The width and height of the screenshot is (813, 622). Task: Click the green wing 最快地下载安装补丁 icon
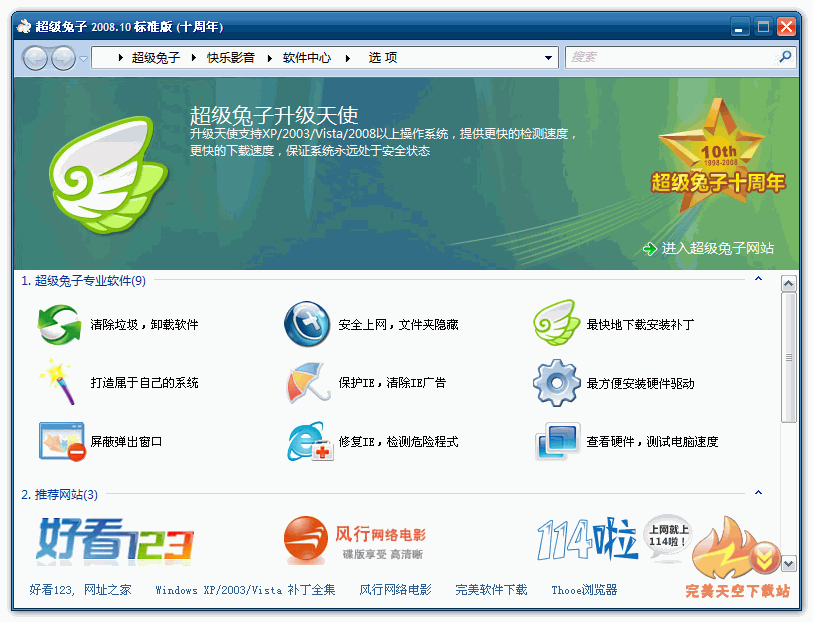[x=555, y=325]
